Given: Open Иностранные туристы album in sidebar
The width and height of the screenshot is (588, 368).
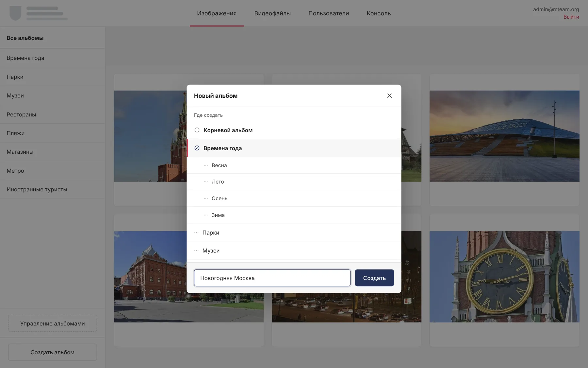Looking at the screenshot, I should tap(53, 189).
